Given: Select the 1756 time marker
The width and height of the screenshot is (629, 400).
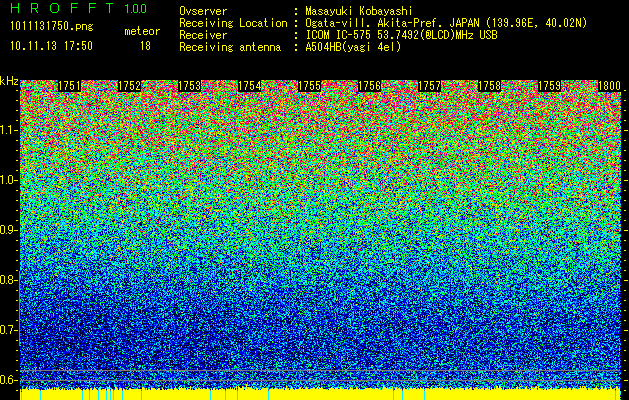Looking at the screenshot, I should tap(369, 86).
